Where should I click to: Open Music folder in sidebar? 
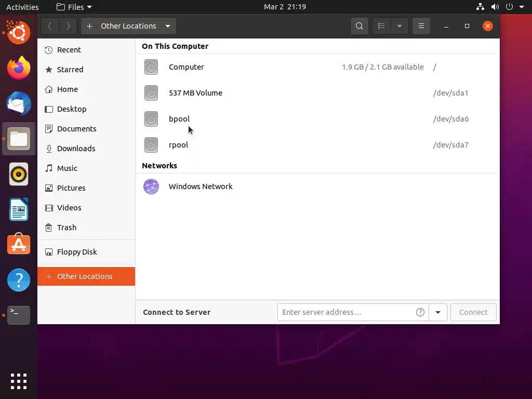tap(86, 168)
